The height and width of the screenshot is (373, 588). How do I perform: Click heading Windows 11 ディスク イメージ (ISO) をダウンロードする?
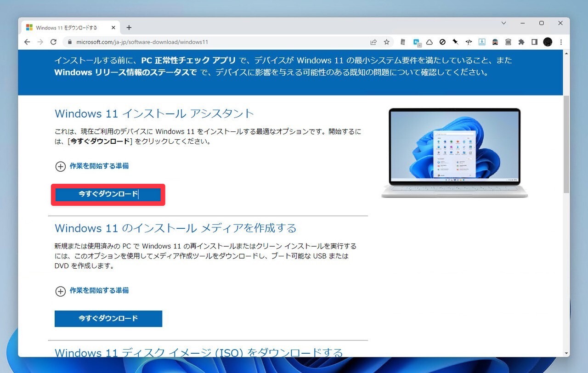[199, 352]
